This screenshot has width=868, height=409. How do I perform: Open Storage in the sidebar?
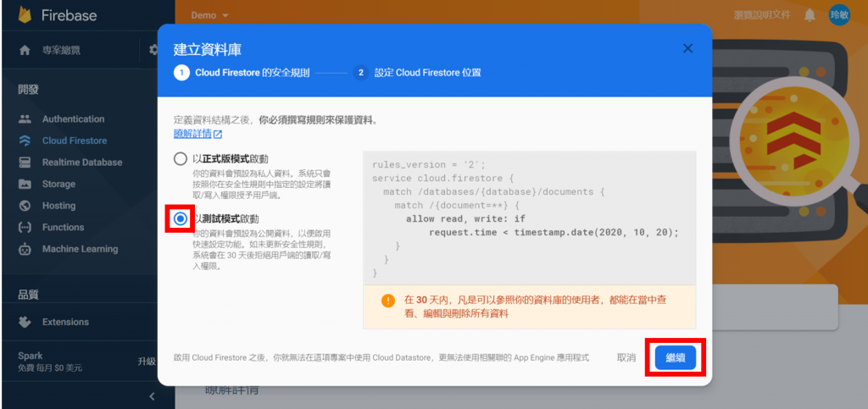click(x=58, y=184)
